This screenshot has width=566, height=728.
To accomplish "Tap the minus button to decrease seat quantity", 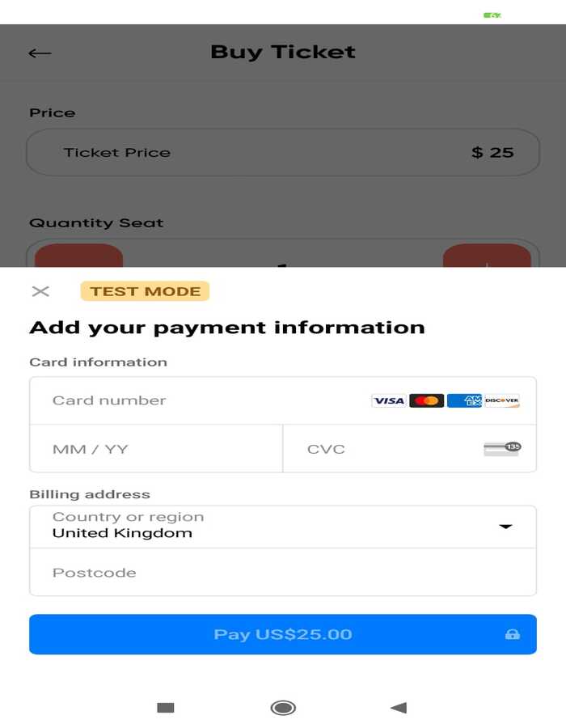I will tap(78, 259).
